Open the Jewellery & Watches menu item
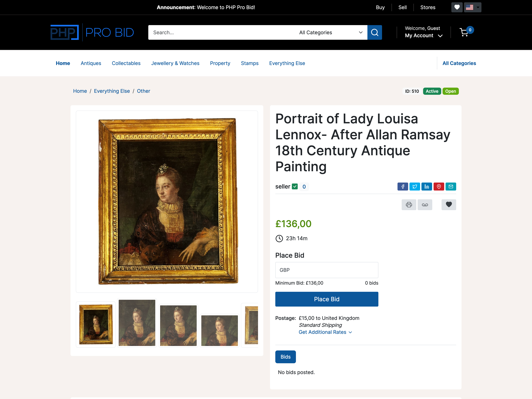532x399 pixels. (175, 63)
